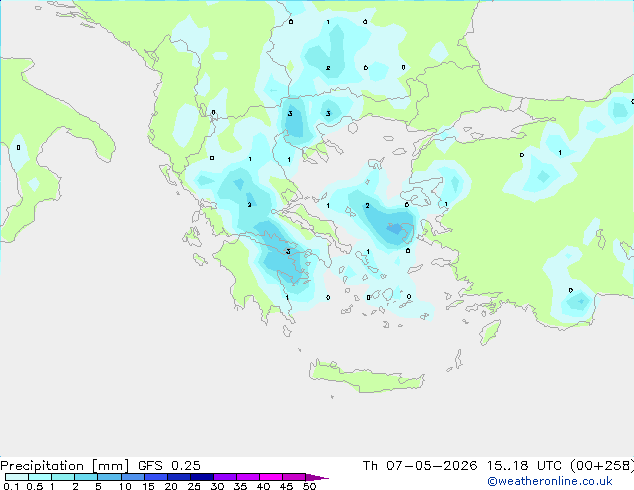Choose the 10–15 mm blue legend swatch
The image size is (634, 490).
[132, 477]
